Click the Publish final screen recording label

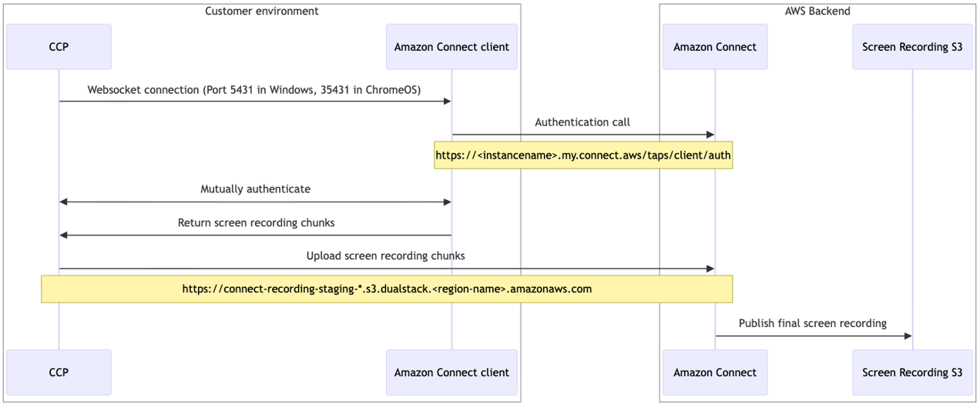(x=813, y=323)
